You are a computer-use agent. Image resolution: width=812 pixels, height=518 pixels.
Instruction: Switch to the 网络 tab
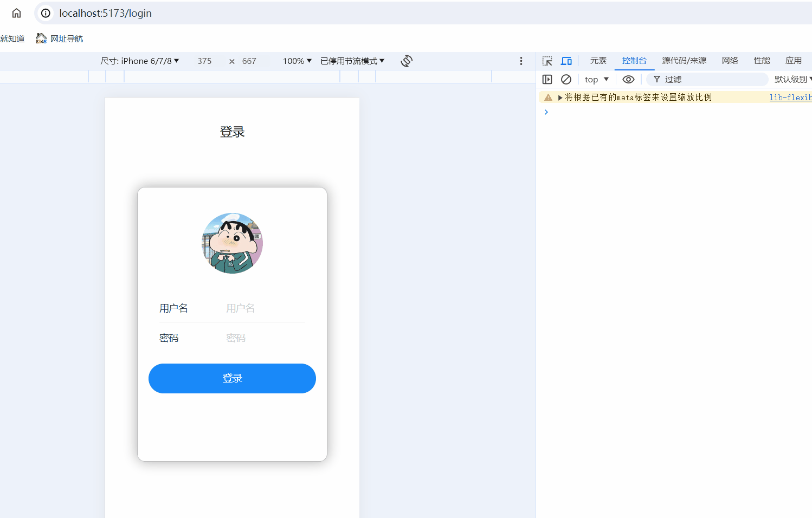tap(730, 60)
